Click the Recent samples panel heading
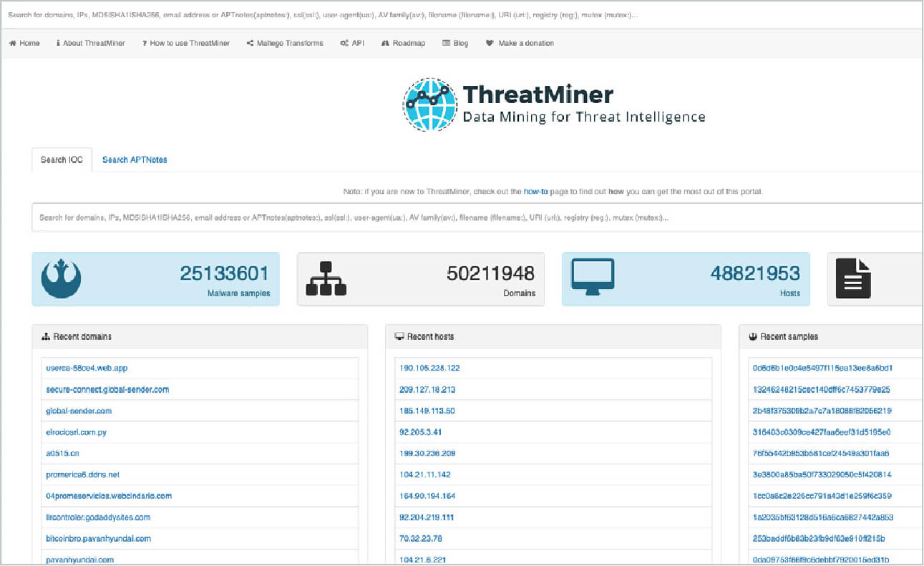The width and height of the screenshot is (924, 566). (832, 336)
